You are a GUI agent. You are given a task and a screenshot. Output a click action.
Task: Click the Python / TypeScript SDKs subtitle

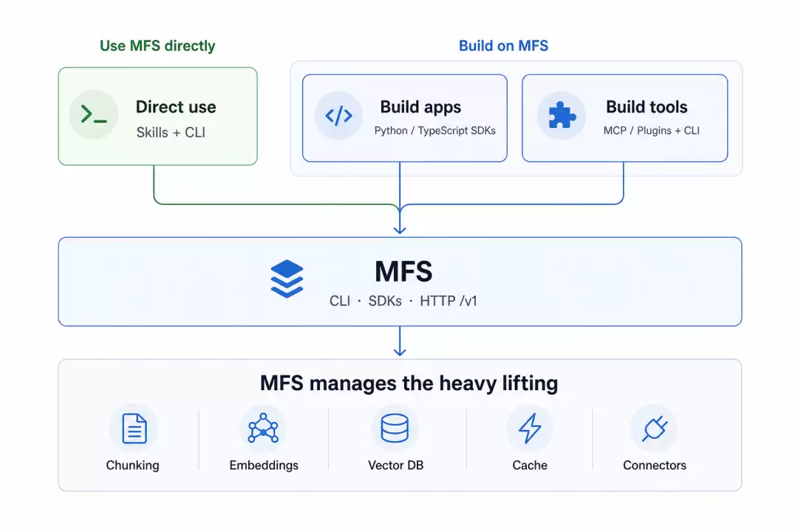434,131
